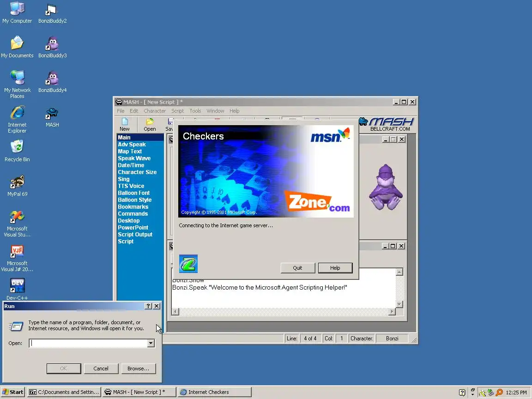The image size is (532, 399).
Task: Click the green Zone Z icon in Checkers
Action: pos(188,264)
